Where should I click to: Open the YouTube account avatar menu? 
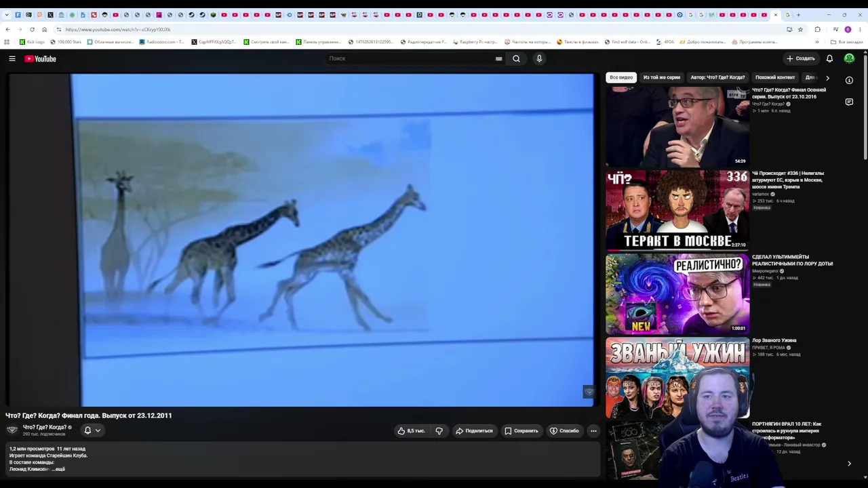[849, 59]
